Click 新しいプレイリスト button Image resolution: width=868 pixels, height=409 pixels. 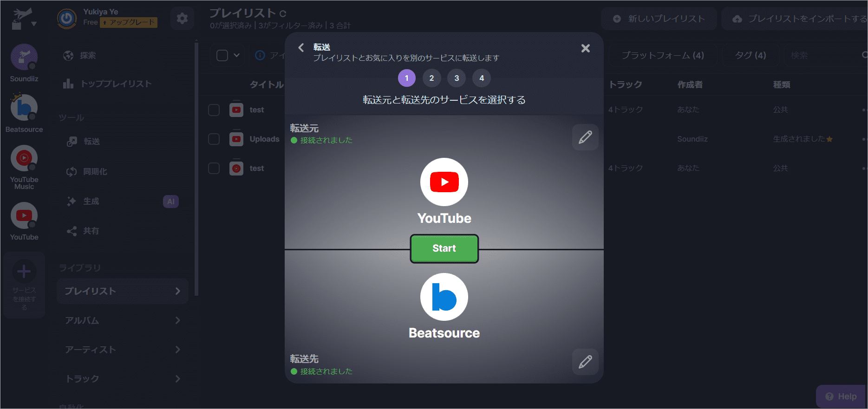pyautogui.click(x=659, y=19)
